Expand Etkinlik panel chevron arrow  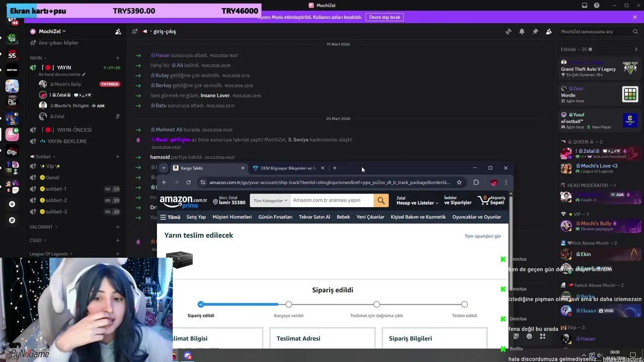(636, 49)
